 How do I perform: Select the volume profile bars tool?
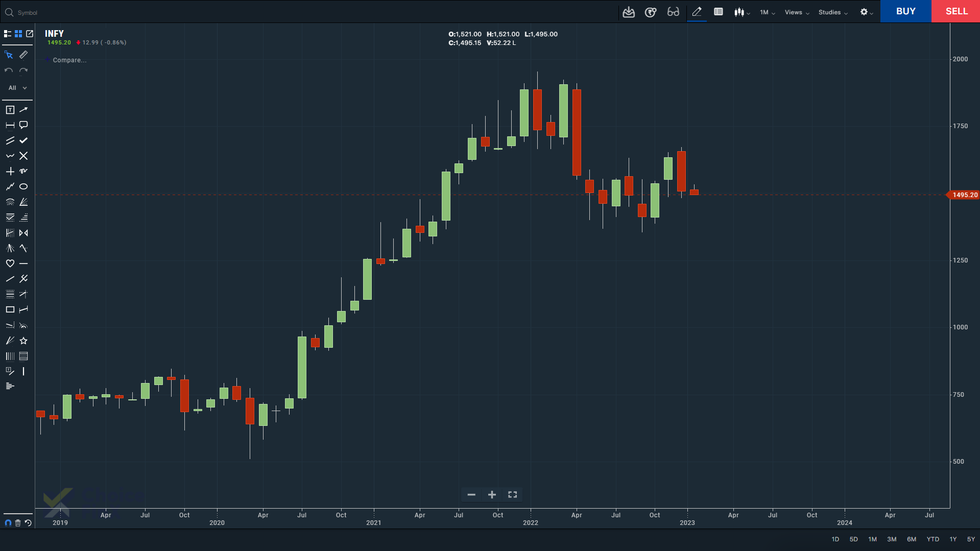10,387
